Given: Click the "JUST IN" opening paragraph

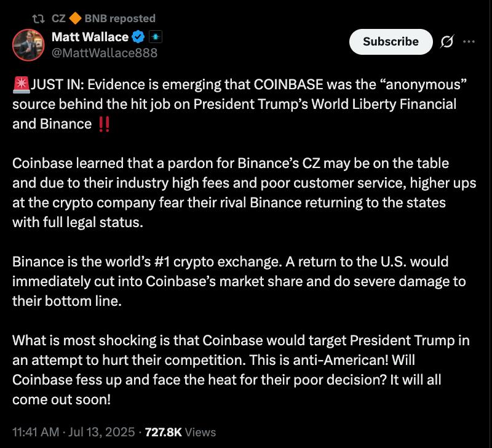Looking at the screenshot, I should coord(234,104).
